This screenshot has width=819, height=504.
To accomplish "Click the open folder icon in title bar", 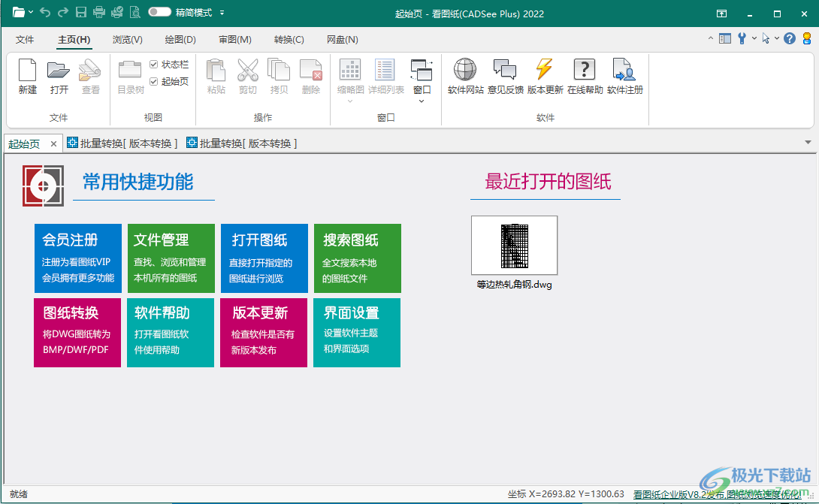I will 18,13.
